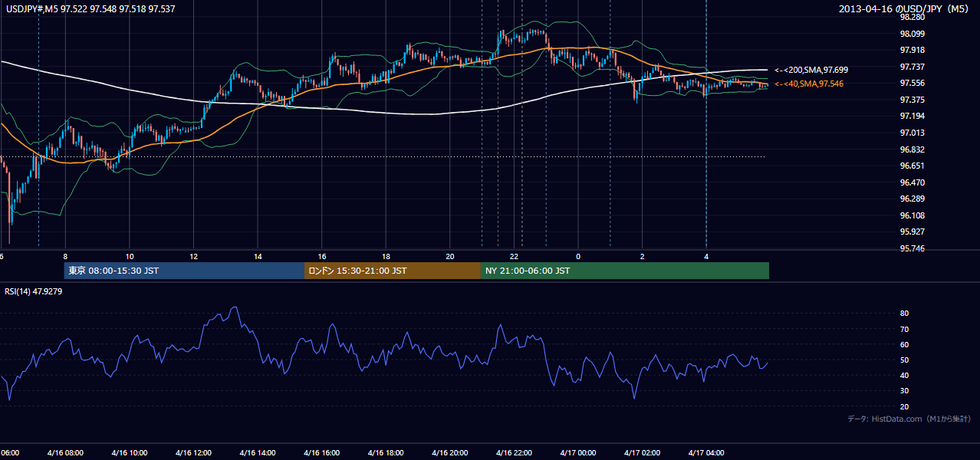Click price axis value 96.832
This screenshot has height=460, width=980.
912,149
